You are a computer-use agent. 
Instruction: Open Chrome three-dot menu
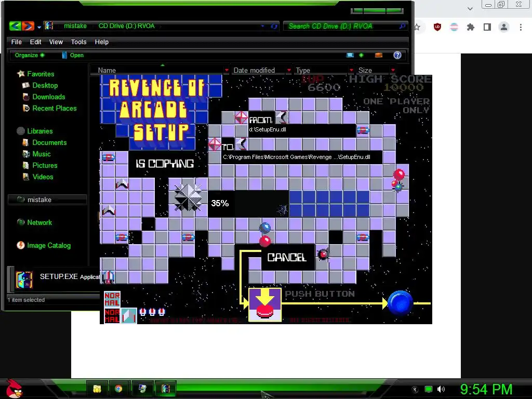tap(521, 27)
